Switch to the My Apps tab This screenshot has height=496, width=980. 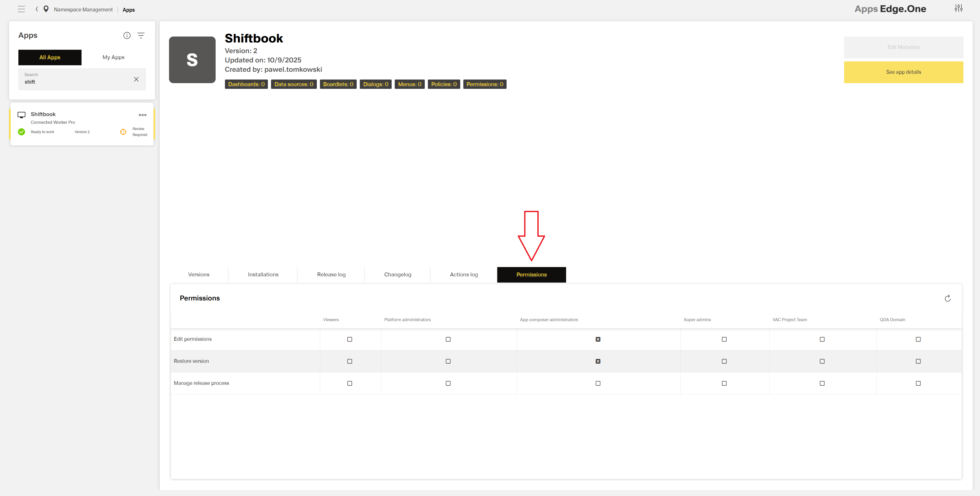click(x=113, y=57)
